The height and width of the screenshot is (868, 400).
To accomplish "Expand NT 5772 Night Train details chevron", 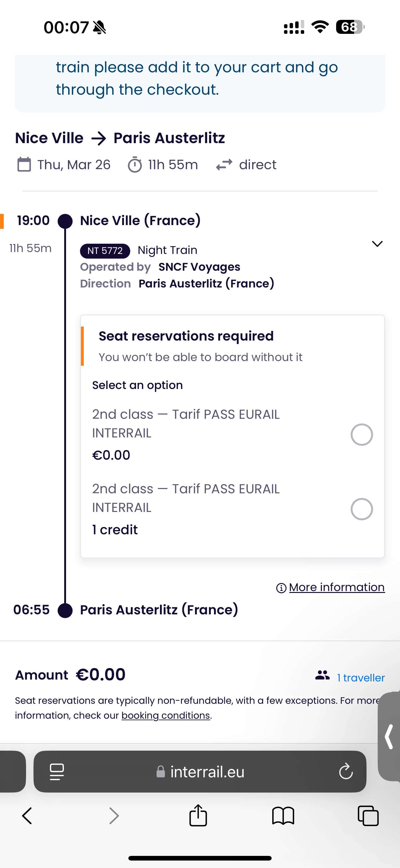I will [x=377, y=244].
